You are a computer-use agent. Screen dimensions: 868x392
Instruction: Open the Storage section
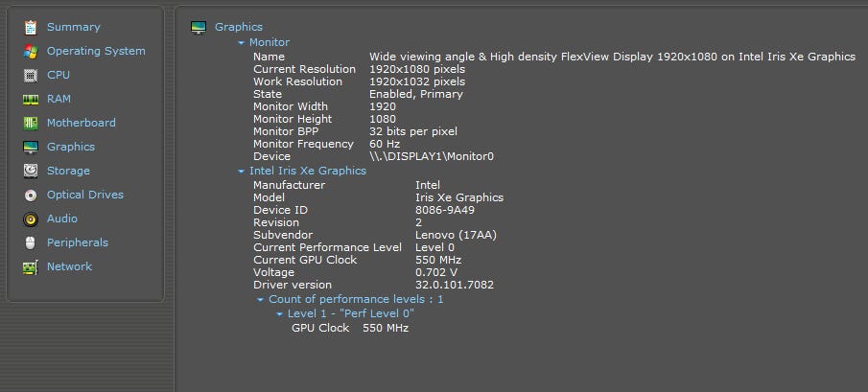point(68,171)
